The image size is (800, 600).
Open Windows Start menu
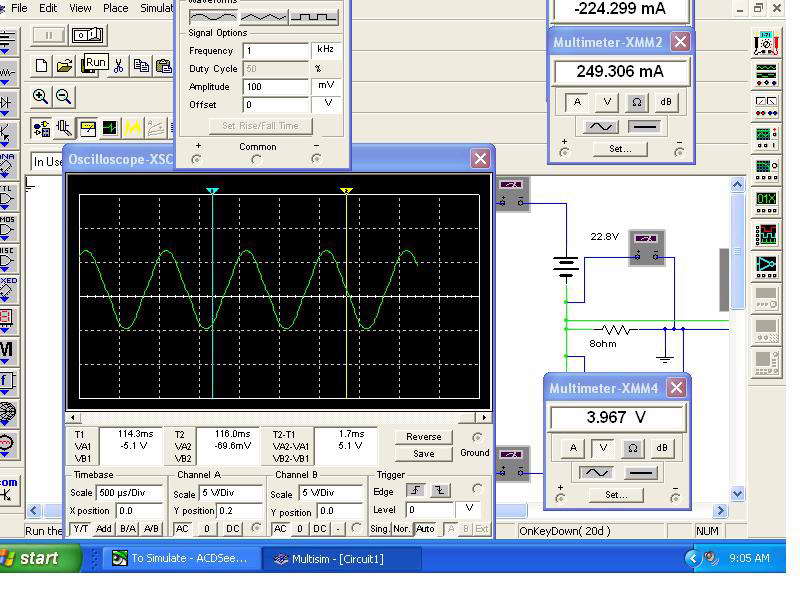39,558
